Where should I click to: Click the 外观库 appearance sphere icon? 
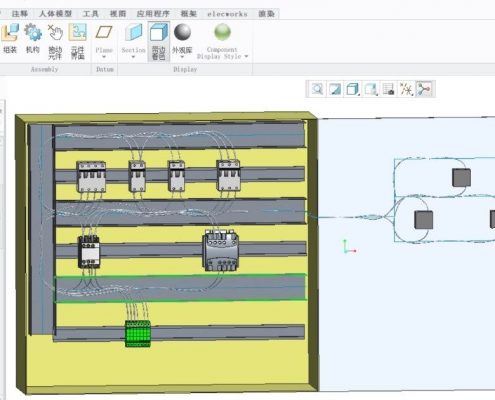coord(182,32)
